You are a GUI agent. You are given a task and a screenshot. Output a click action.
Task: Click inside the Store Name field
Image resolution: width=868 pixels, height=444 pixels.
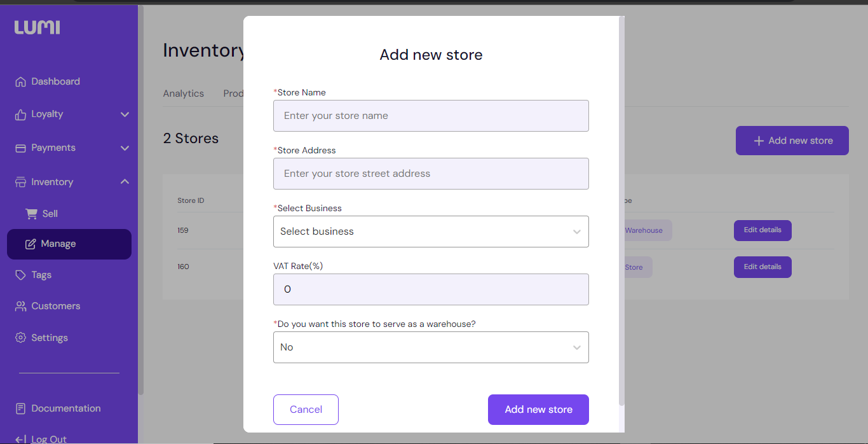pyautogui.click(x=431, y=116)
